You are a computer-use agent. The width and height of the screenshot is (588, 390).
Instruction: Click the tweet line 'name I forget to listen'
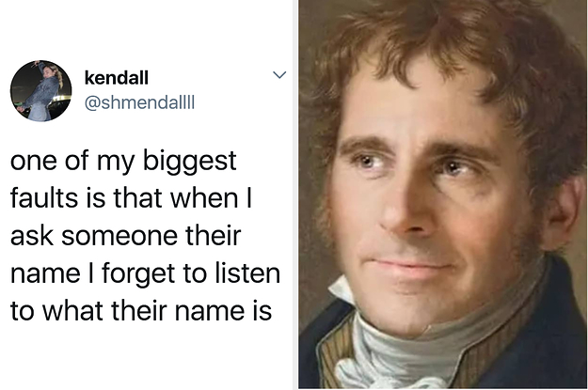[146, 274]
